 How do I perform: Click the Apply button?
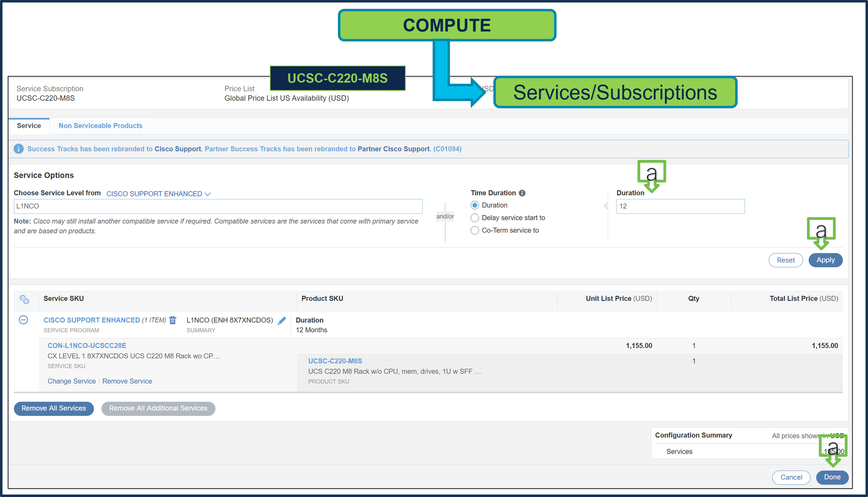tap(825, 260)
